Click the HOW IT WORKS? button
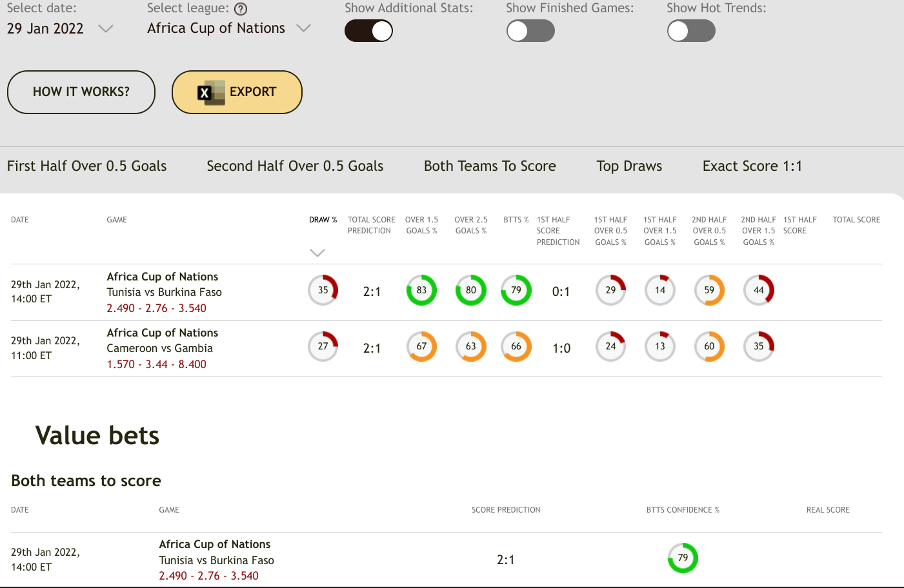Image resolution: width=904 pixels, height=588 pixels. point(81,92)
